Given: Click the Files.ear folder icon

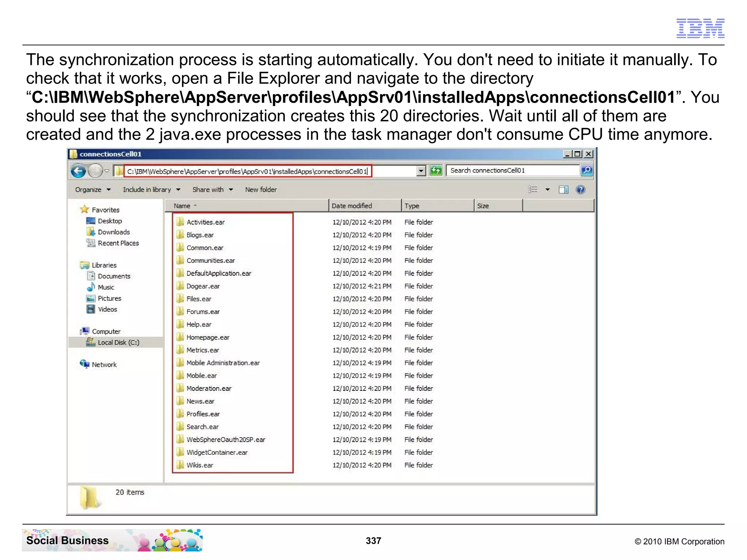Looking at the screenshot, I should pyautogui.click(x=180, y=298).
